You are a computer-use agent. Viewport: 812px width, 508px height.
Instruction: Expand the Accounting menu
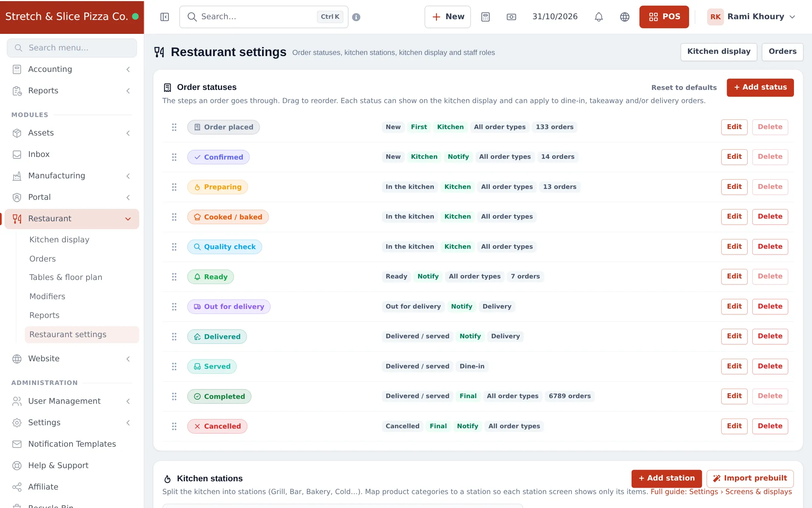point(128,69)
